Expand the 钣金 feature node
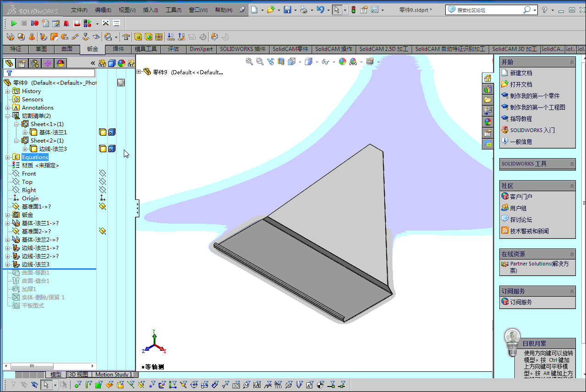This screenshot has height=392, width=586. (x=8, y=215)
